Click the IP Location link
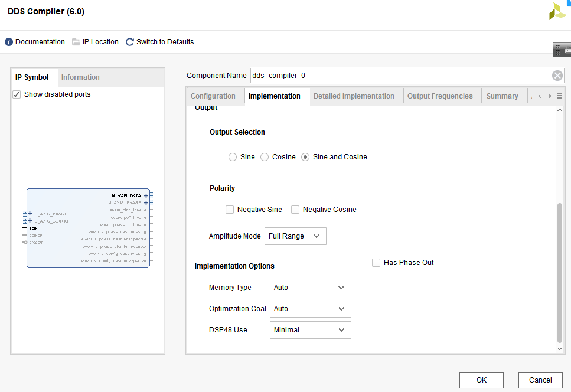The height and width of the screenshot is (392, 571). (100, 42)
